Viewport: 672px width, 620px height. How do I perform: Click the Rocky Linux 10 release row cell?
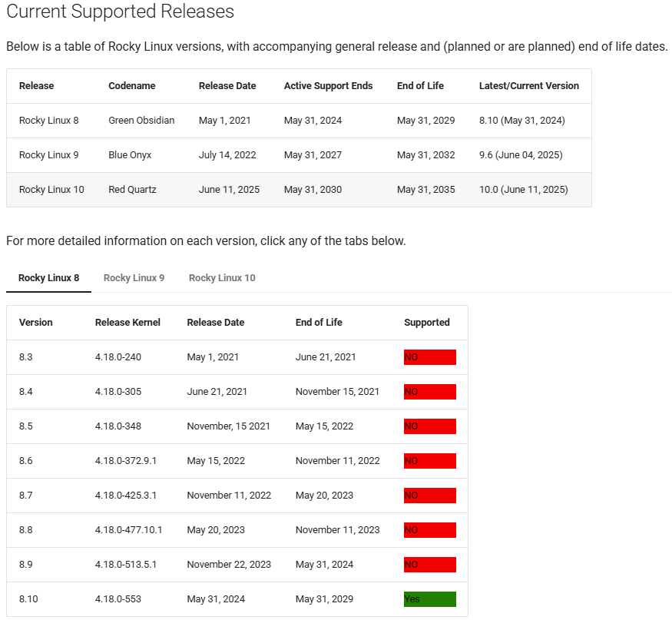point(51,190)
